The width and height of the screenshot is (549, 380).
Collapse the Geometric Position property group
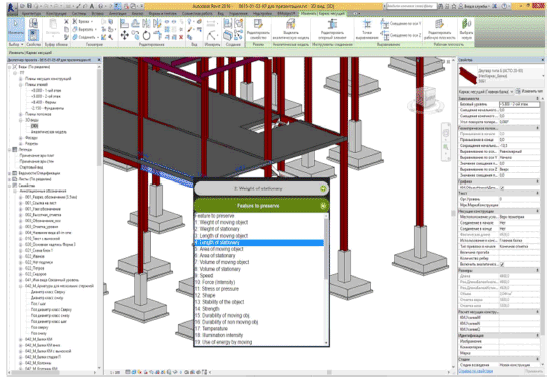(537, 128)
